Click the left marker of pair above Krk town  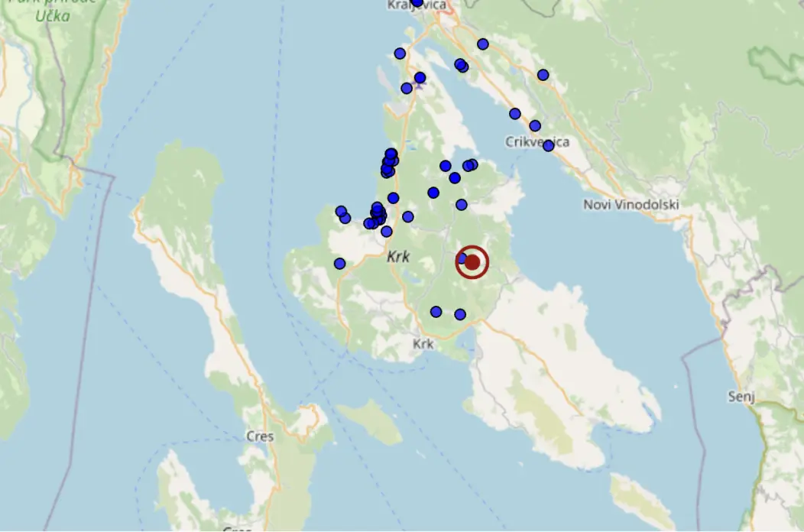click(436, 311)
